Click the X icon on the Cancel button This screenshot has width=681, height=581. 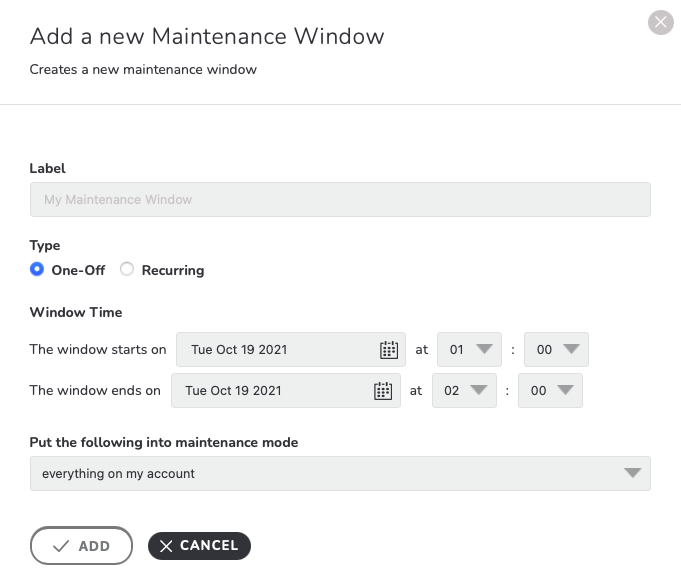point(166,546)
